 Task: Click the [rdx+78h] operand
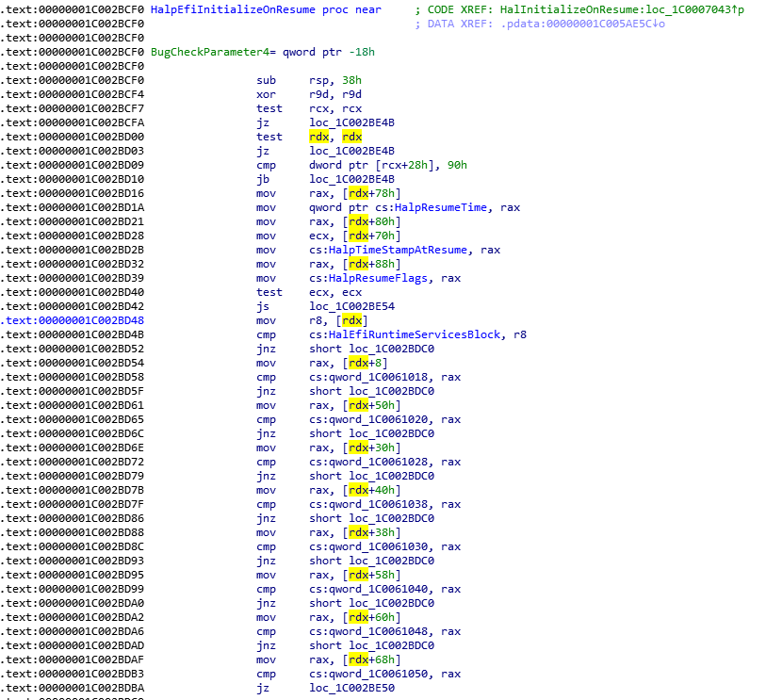(x=371, y=193)
